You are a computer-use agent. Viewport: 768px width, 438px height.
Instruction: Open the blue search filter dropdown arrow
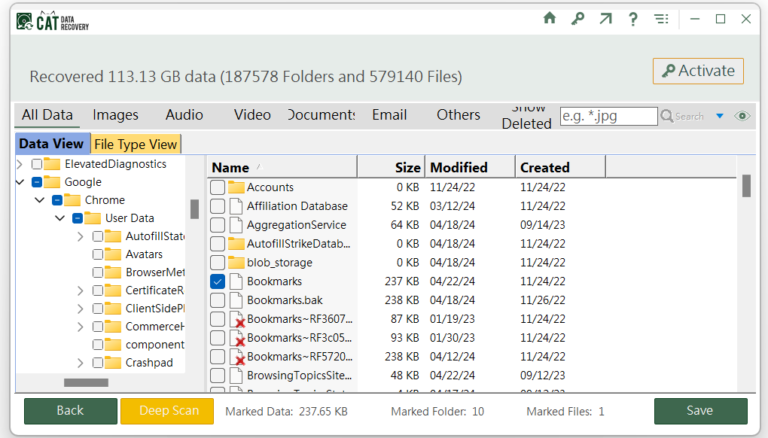719,116
